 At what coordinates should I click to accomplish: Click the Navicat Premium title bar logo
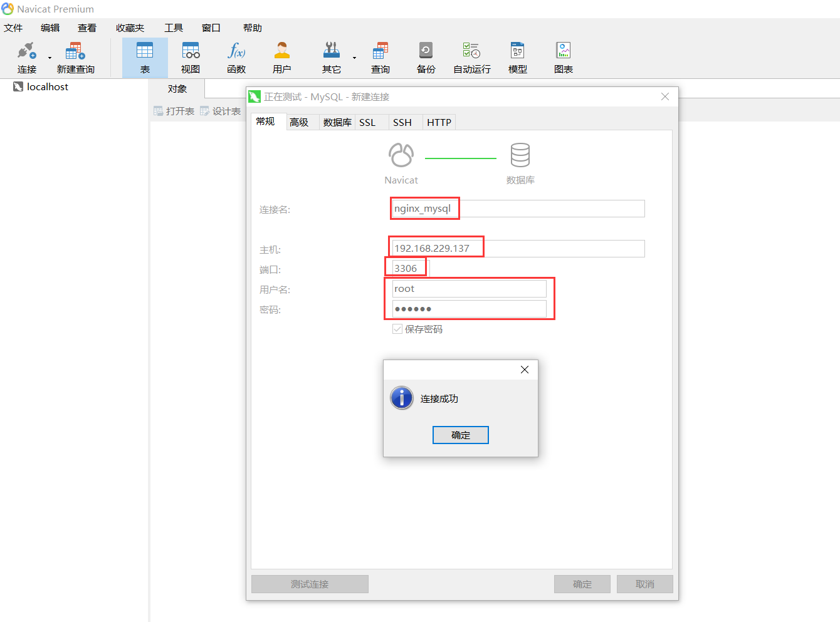[8, 9]
